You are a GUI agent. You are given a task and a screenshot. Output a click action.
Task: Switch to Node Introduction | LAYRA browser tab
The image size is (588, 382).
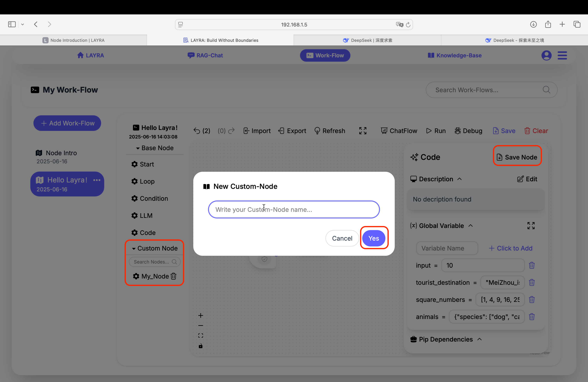coord(73,40)
